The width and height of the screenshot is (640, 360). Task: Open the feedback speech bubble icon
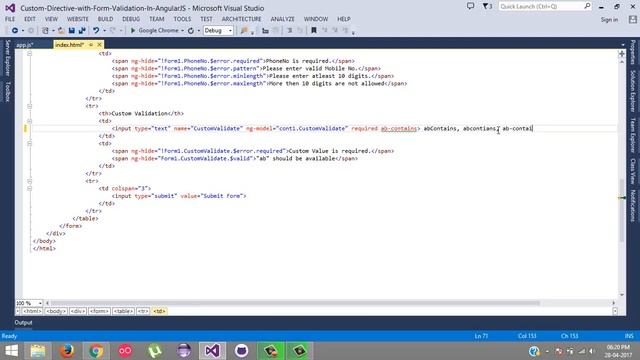coord(471,7)
